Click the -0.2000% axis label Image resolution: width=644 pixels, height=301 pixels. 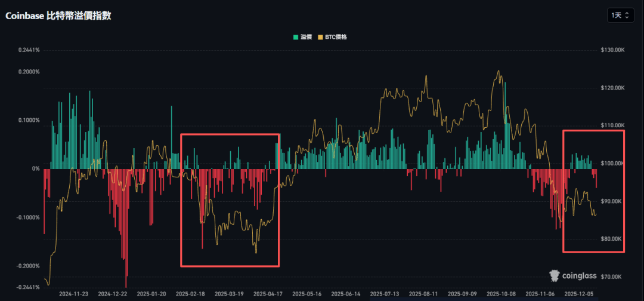point(29,266)
